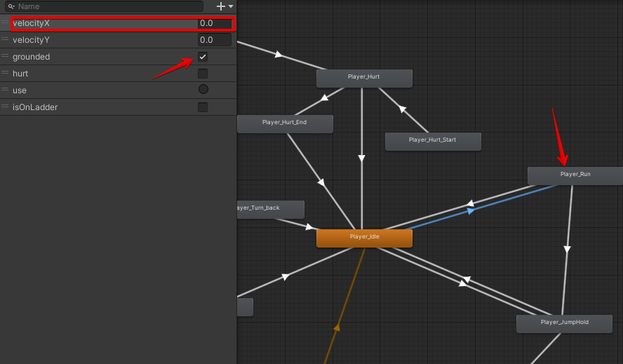Screen dimensions: 623x364
Task: Select the Player_Idle state node
Action: point(364,237)
